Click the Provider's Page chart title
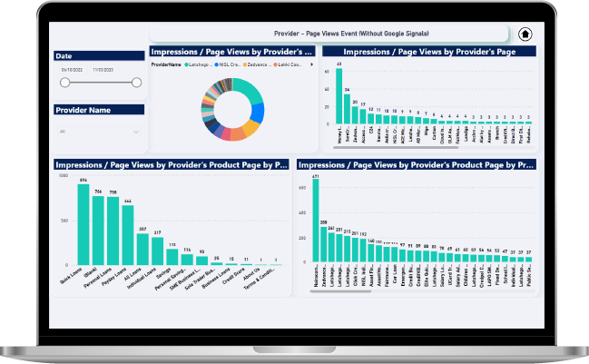This screenshot has height=364, width=589. point(429,52)
